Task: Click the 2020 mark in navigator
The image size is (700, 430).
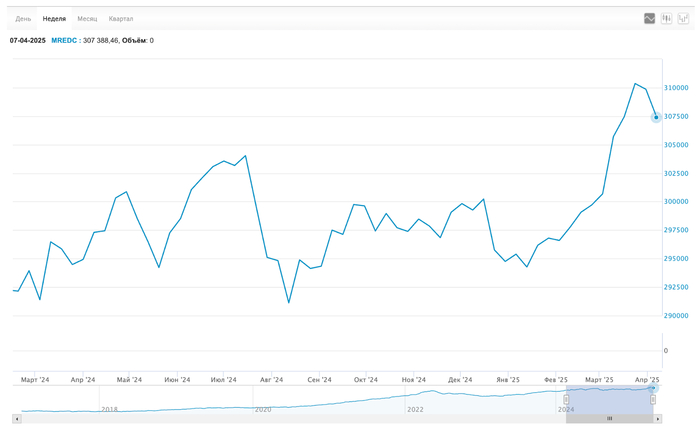Action: [x=263, y=409]
